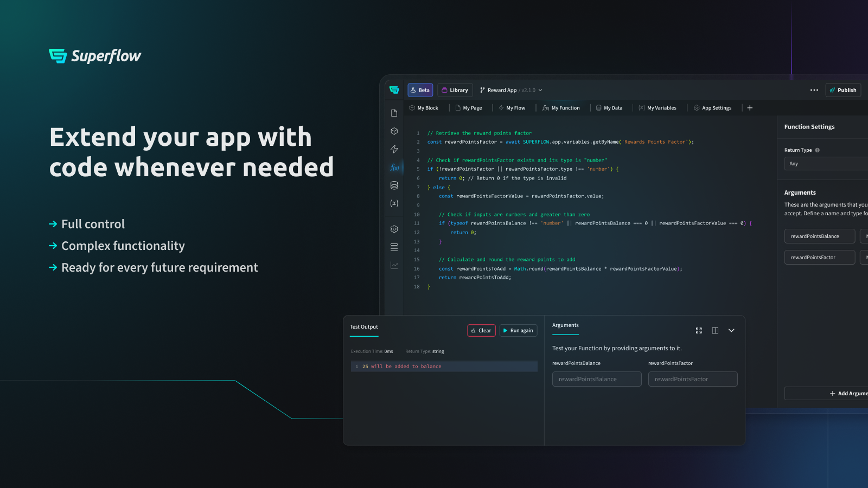Screen dimensions: 868x488
Task: Open the My Variables tab
Action: click(658, 108)
